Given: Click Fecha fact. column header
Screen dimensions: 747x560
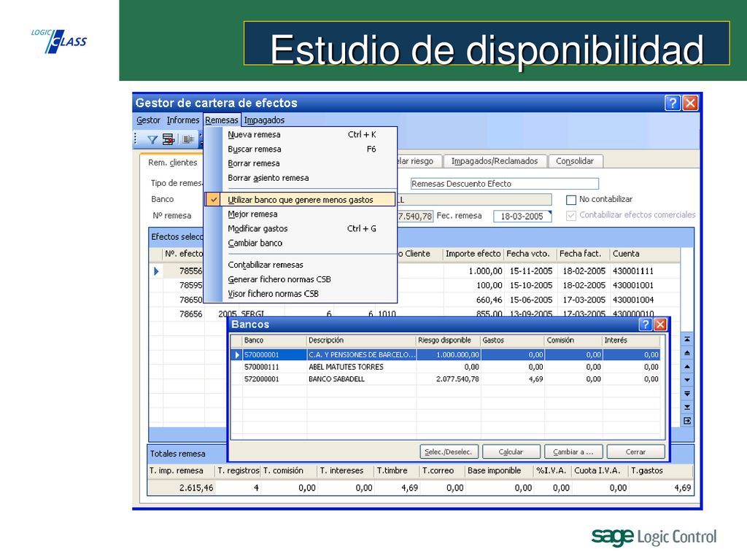Looking at the screenshot, I should pyautogui.click(x=583, y=254).
